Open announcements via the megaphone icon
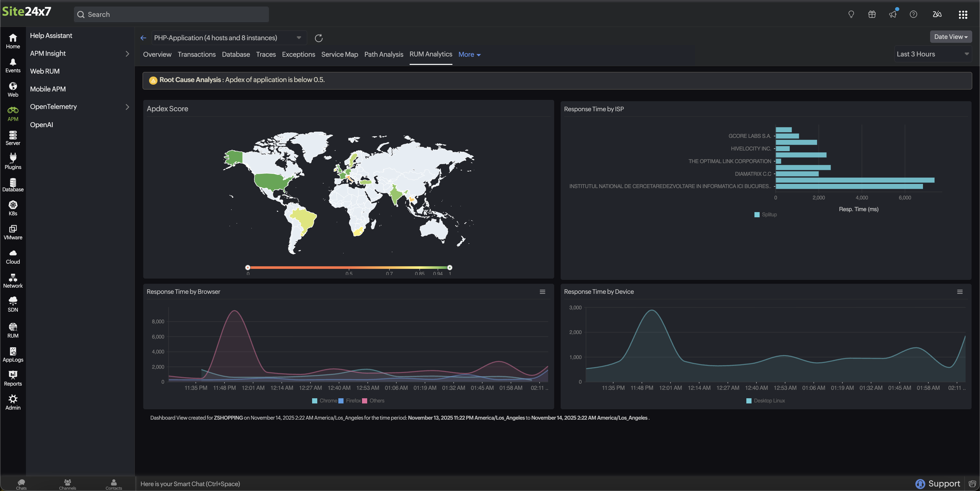This screenshot has height=491, width=980. 892,14
